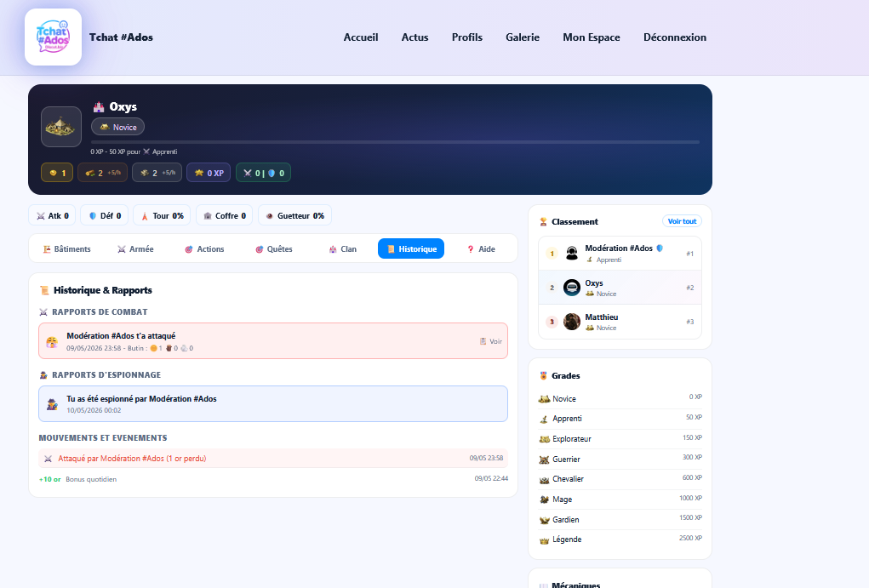Switch to the Clan tab

pos(342,248)
